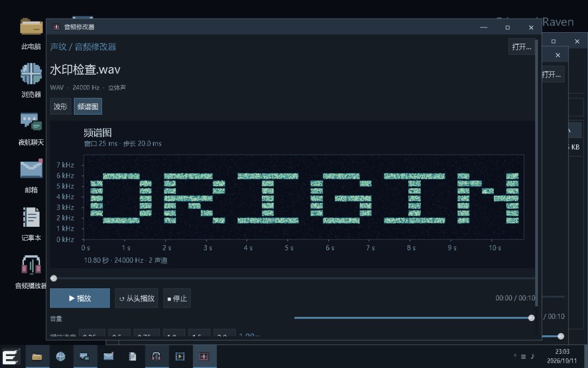This screenshot has height=368, width=588.
Task: Restart audio with 从头播放
Action: pos(137,298)
